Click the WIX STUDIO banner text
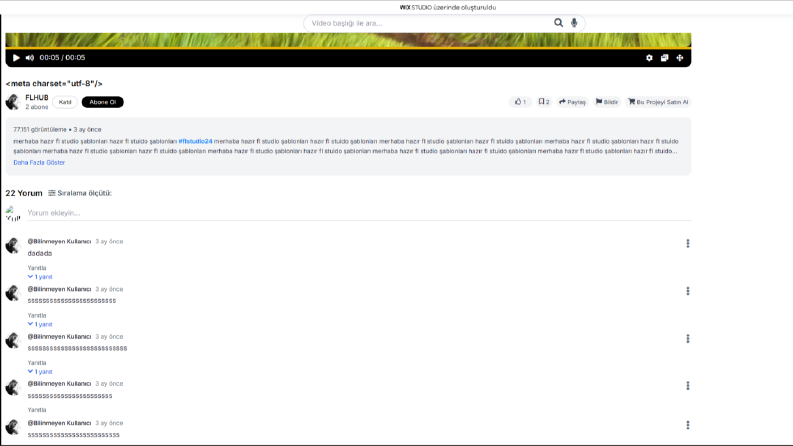793x446 pixels. click(448, 7)
